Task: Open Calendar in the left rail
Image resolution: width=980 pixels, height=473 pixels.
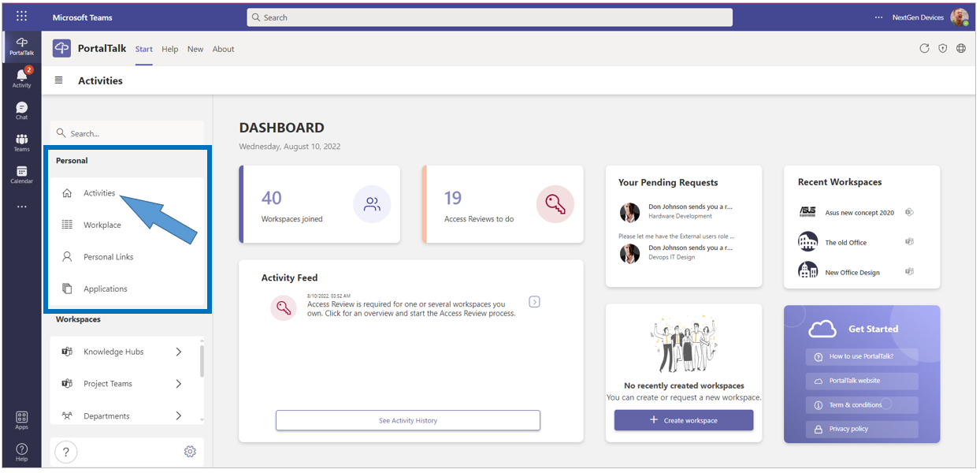Action: point(21,174)
